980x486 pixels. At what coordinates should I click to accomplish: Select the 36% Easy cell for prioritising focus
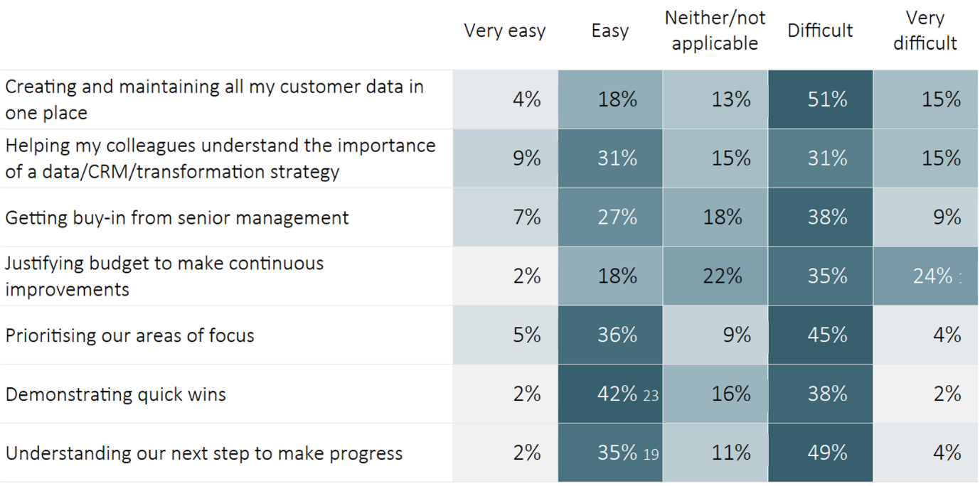(x=610, y=335)
